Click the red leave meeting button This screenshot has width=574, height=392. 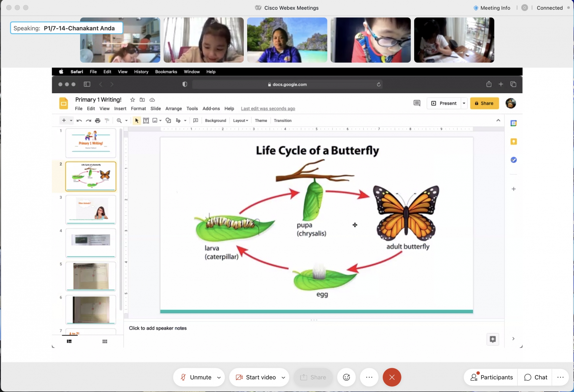[392, 377]
